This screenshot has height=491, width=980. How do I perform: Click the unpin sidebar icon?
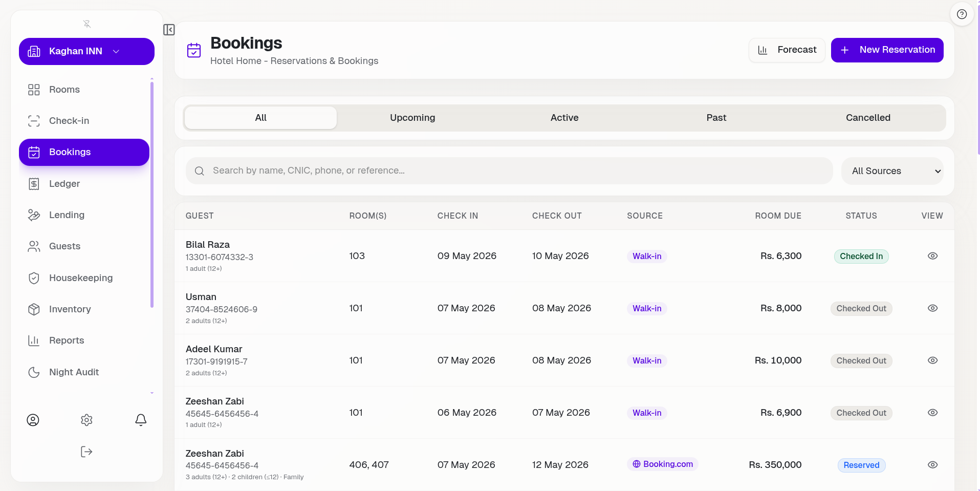point(87,24)
